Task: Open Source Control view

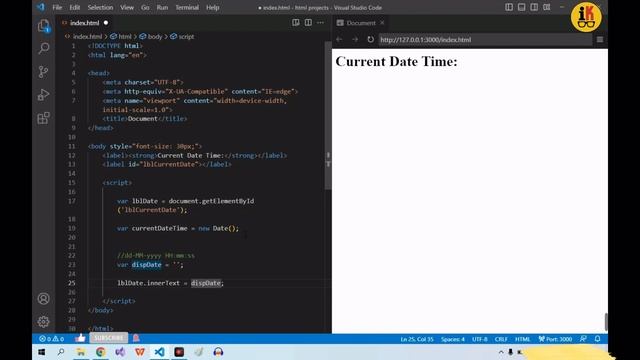Action: pyautogui.click(x=43, y=72)
